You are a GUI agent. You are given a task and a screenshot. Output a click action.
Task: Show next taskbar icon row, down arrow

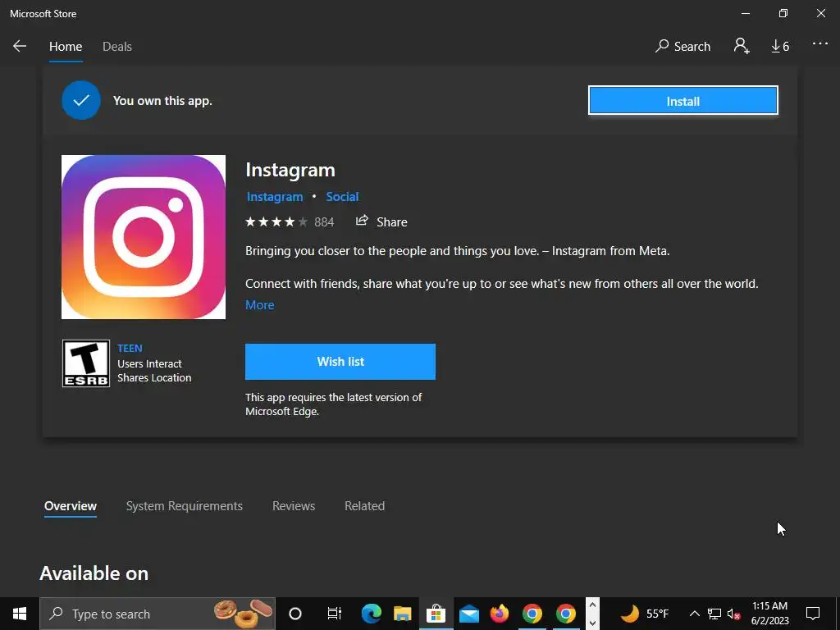pos(592,623)
